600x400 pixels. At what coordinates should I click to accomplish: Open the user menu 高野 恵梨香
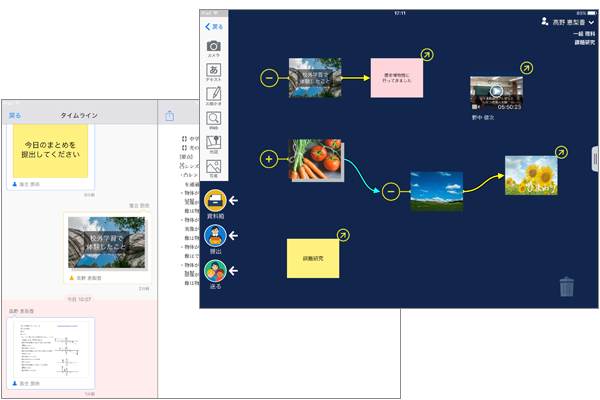[x=568, y=22]
